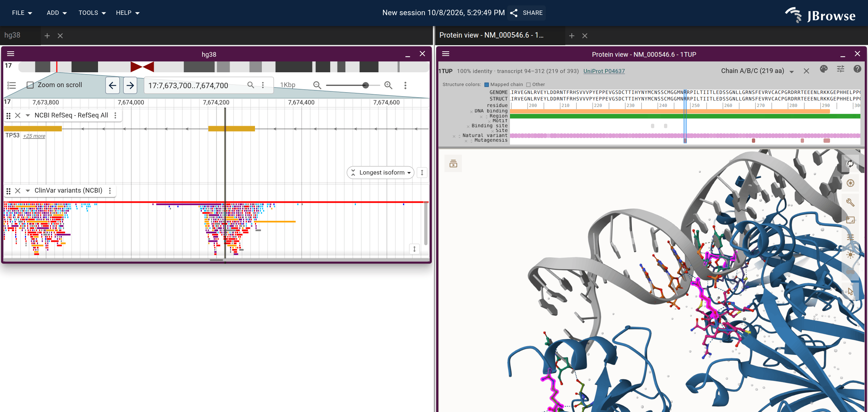Expand the ClinVar variants track dropdown arrow
Screen dimensions: 868x412
pyautogui.click(x=27, y=190)
